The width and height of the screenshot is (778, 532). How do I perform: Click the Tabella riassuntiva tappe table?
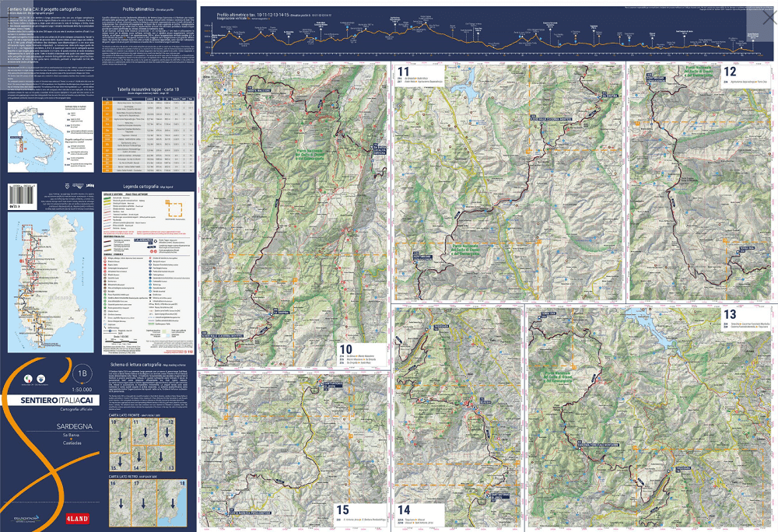pyautogui.click(x=148, y=132)
